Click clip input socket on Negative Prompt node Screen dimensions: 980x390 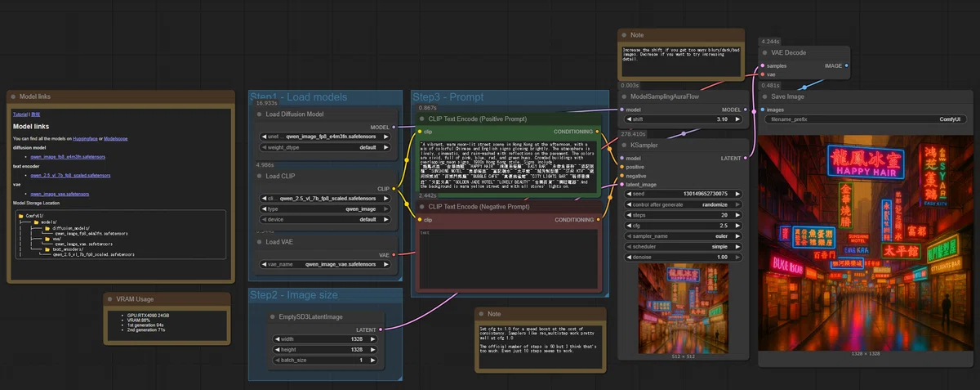tap(419, 219)
